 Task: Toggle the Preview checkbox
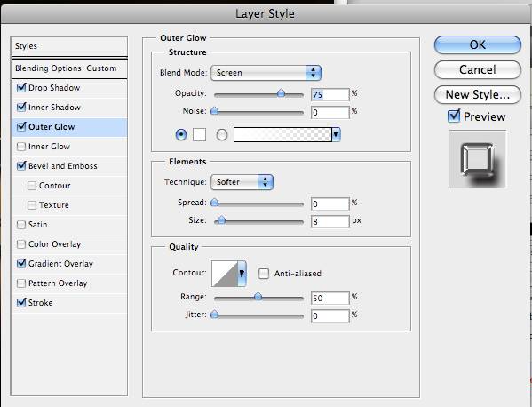pyautogui.click(x=454, y=116)
